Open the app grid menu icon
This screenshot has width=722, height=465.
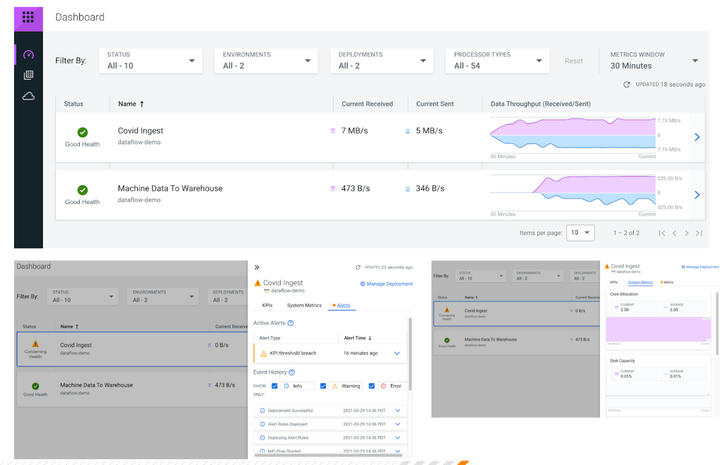click(28, 17)
